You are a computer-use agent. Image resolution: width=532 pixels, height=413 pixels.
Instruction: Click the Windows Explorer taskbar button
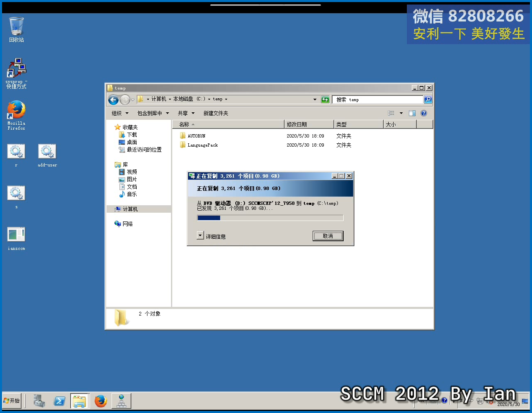80,401
